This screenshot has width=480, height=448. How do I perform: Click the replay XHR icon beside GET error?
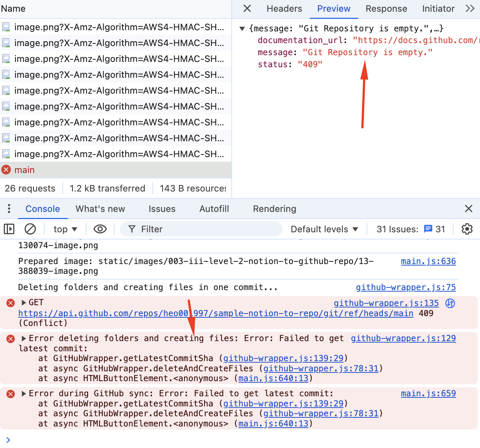(x=450, y=303)
